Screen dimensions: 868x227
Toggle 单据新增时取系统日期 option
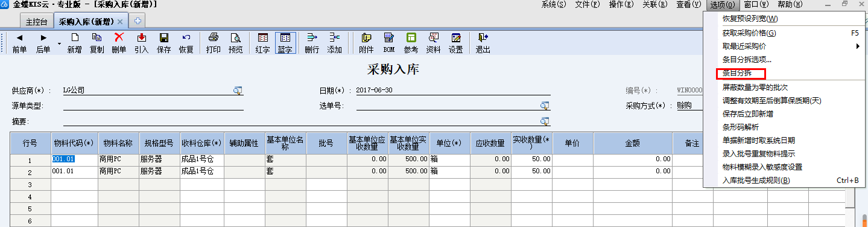point(785,141)
